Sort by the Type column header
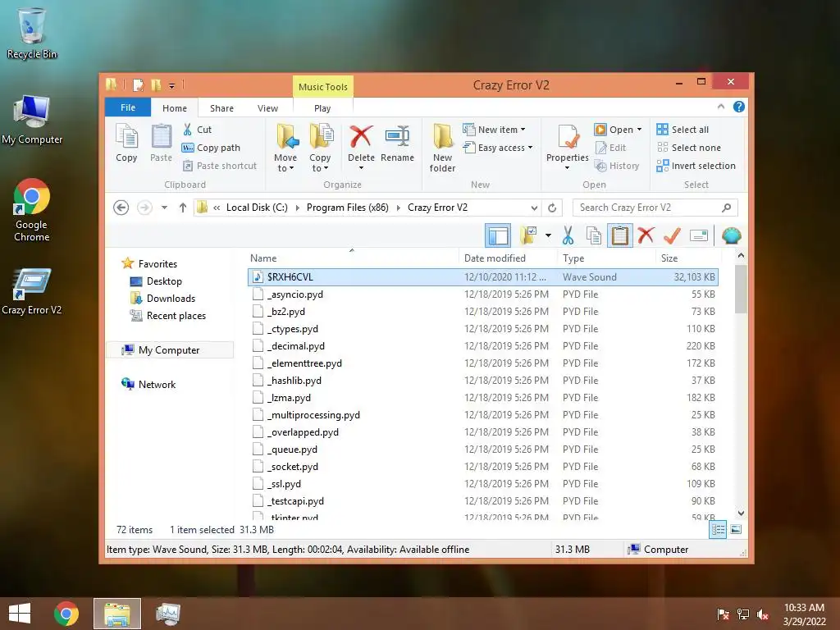The height and width of the screenshot is (630, 840). [x=606, y=258]
